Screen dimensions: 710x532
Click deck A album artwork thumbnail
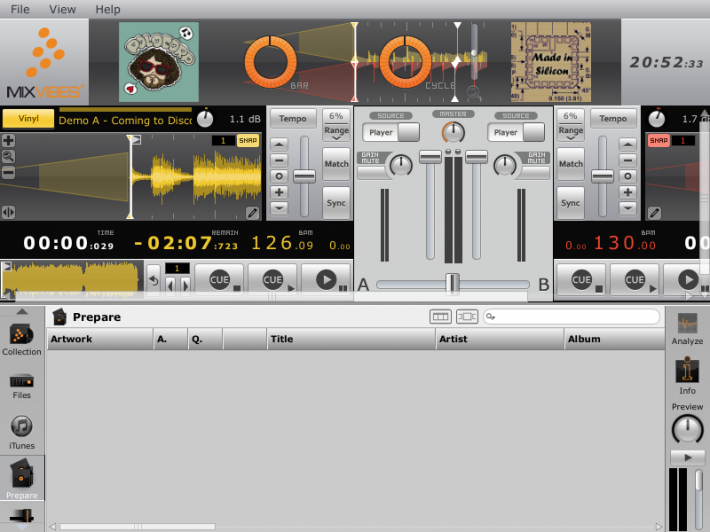(159, 62)
